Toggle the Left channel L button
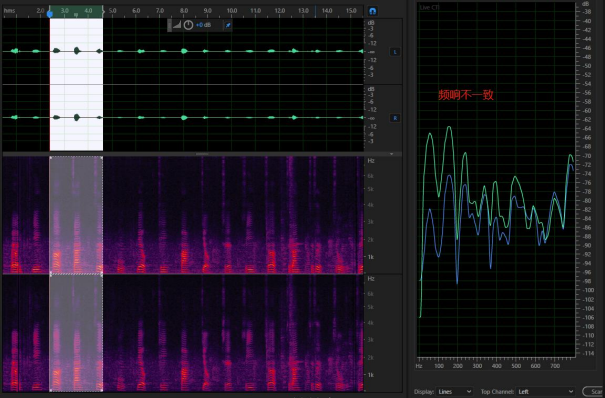Screen dimensions: 605x398 point(395,52)
